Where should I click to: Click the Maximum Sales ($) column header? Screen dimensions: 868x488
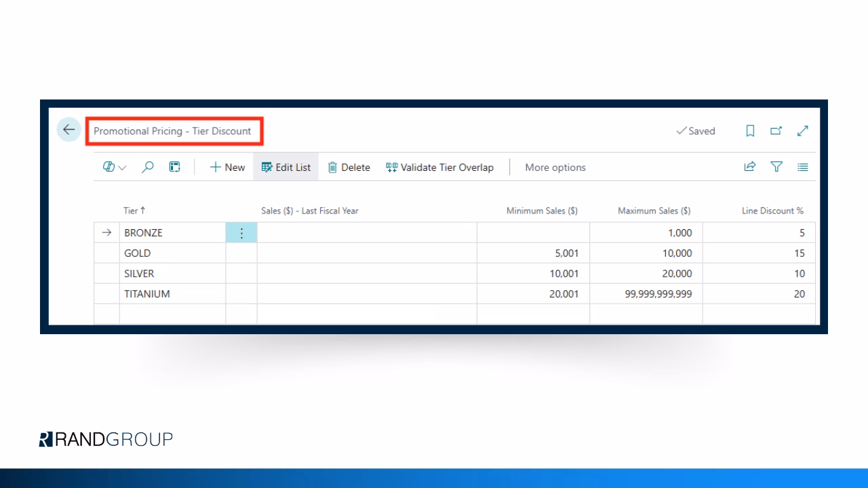[x=654, y=211]
